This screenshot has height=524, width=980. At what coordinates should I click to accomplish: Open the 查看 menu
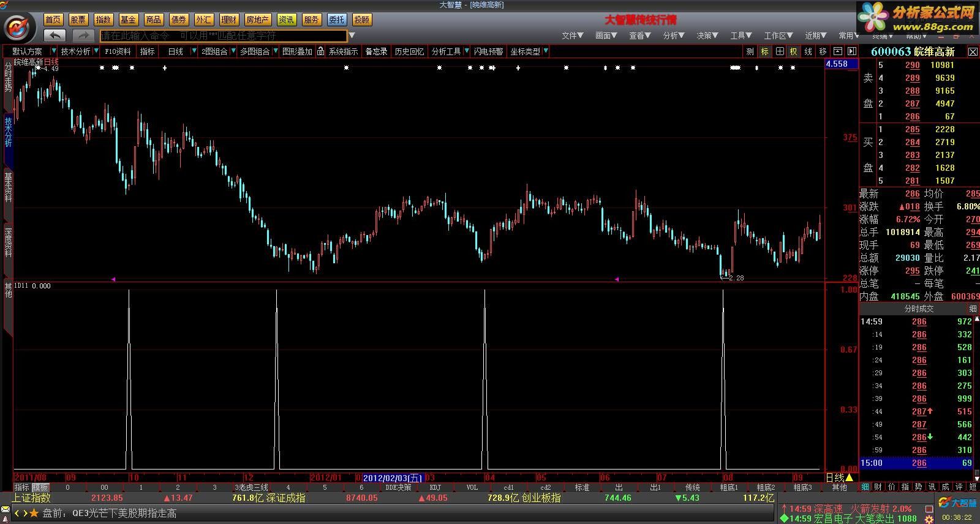(x=640, y=36)
